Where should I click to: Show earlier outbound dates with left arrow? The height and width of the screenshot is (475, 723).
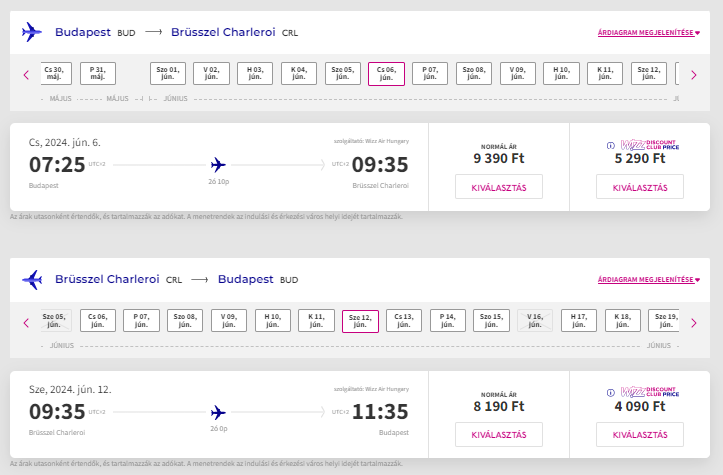coord(26,75)
